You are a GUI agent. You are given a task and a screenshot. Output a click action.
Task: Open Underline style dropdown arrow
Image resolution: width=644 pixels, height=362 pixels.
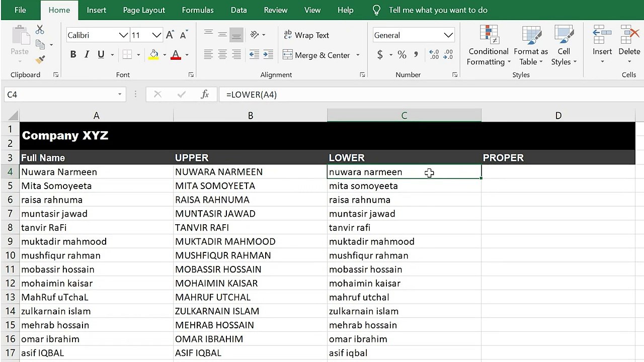(x=112, y=55)
